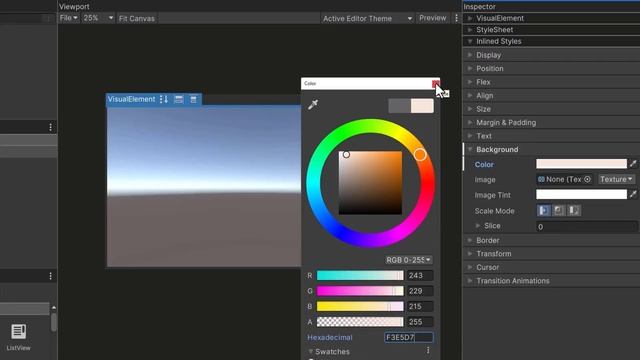Click the left panel scrollbar up arrow
This screenshot has height=360, width=640.
tap(53, 307)
